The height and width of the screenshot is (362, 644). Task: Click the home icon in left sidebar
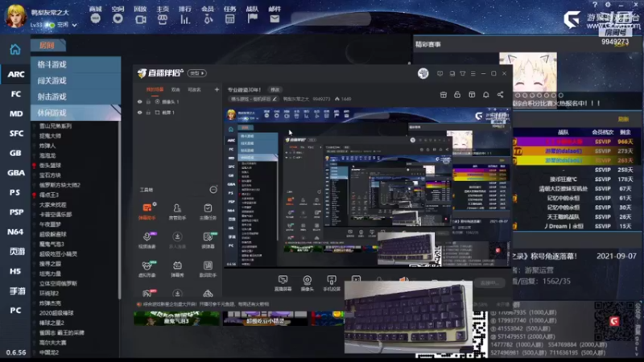[15, 50]
